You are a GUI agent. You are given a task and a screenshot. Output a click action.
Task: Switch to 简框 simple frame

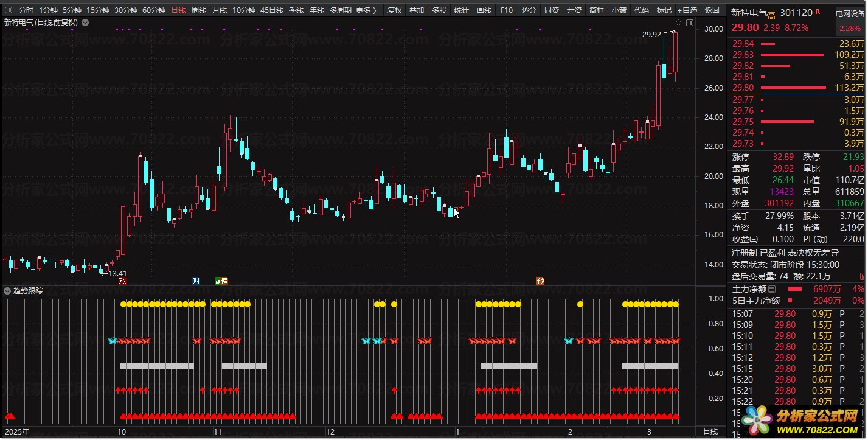click(597, 10)
